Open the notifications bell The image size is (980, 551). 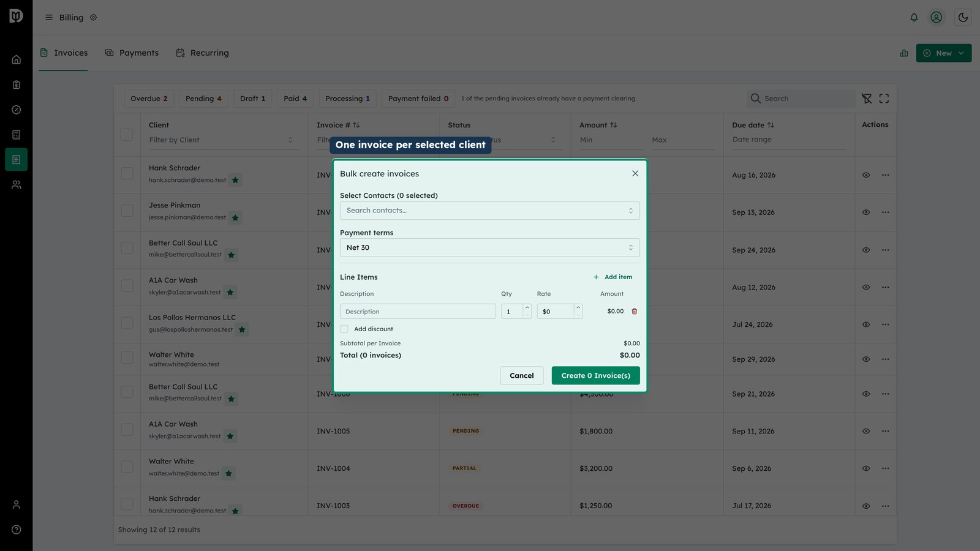(914, 18)
